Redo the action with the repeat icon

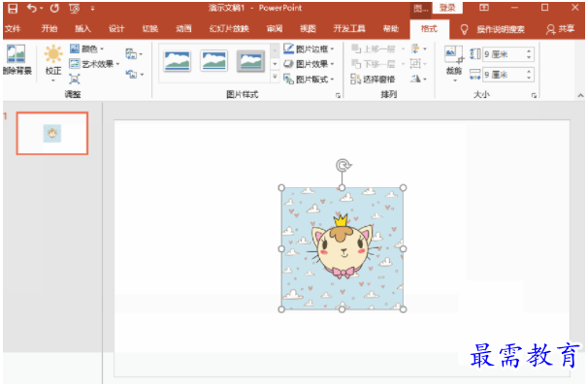pyautogui.click(x=54, y=8)
